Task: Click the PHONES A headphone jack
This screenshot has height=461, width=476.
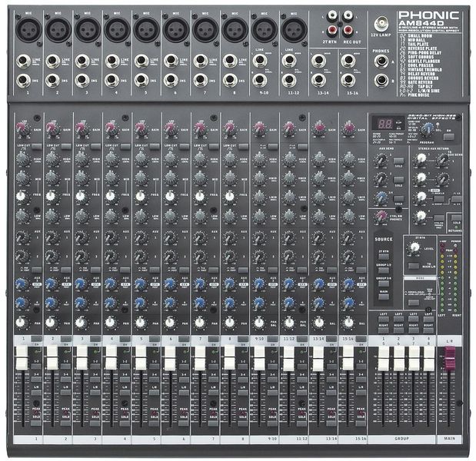Action: coord(381,61)
